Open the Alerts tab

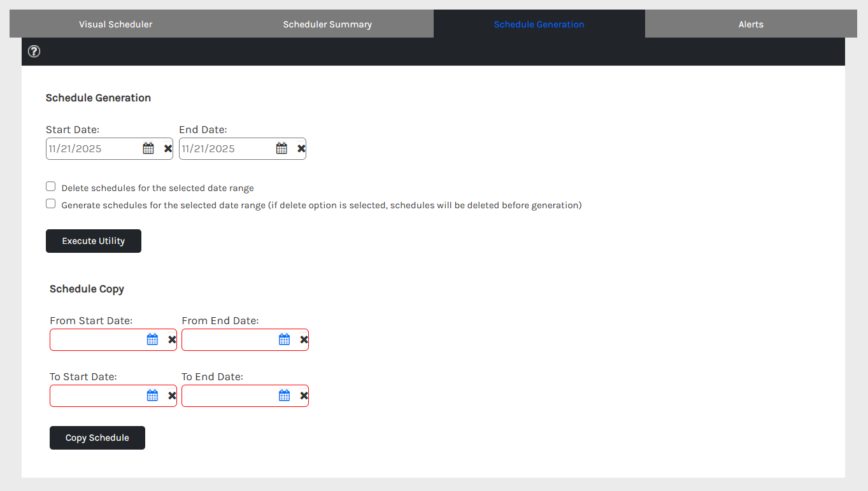[751, 24]
